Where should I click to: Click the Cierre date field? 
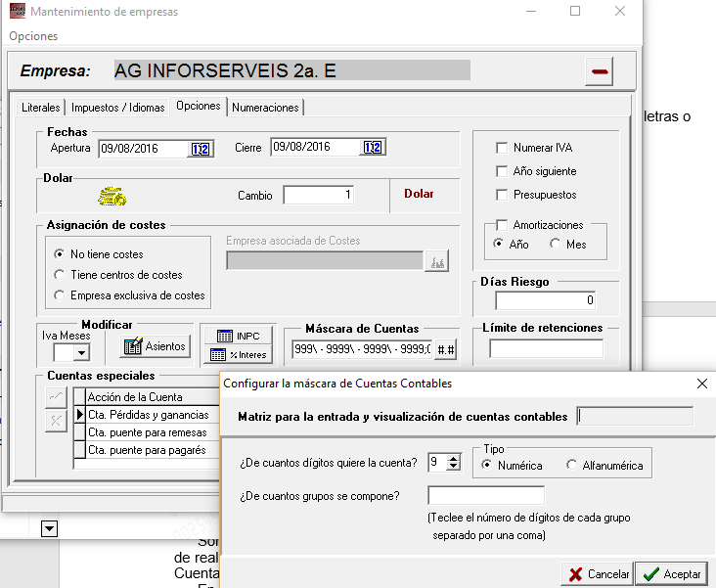tap(315, 147)
